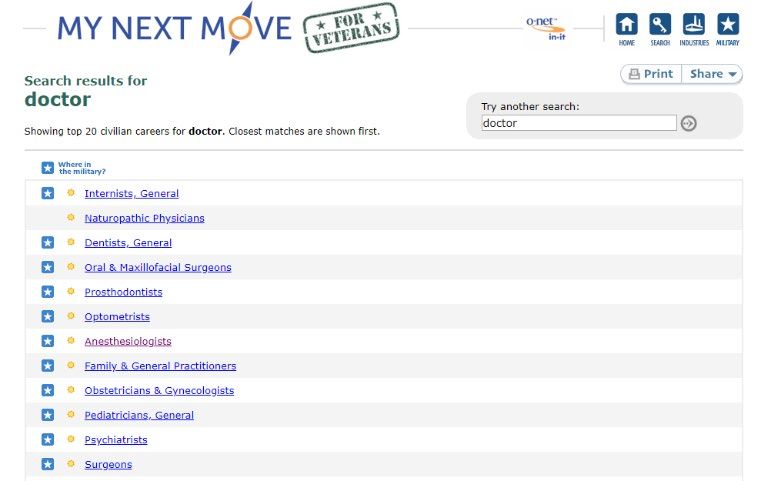Click military star icon beside Surgeons
The height and width of the screenshot is (481, 771).
(47, 464)
